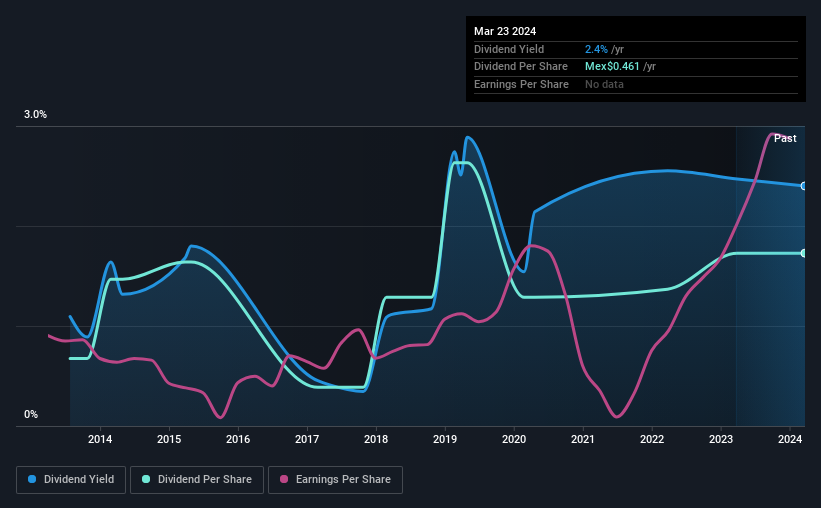Select the 2019 x-axis year label
This screenshot has width=821, height=508.
pyautogui.click(x=445, y=439)
